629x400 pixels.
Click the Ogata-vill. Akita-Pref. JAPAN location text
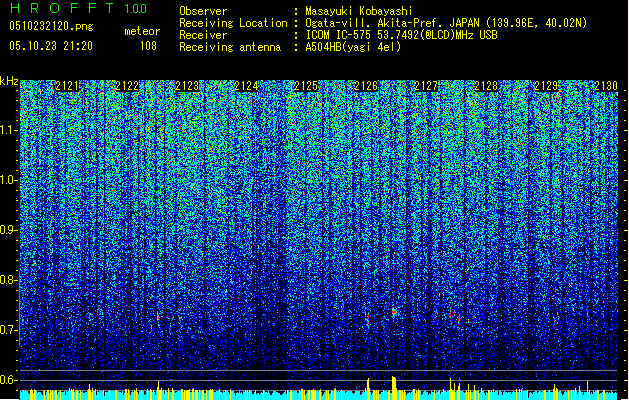(446, 23)
